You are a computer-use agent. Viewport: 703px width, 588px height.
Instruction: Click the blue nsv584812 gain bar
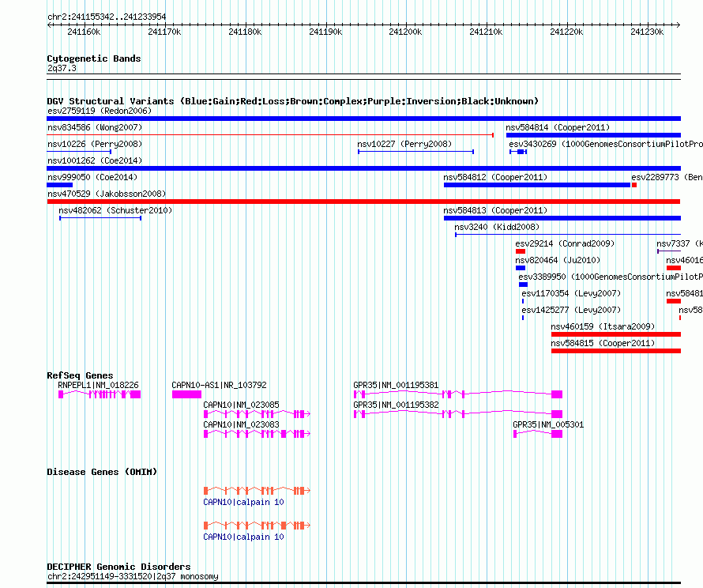(537, 185)
